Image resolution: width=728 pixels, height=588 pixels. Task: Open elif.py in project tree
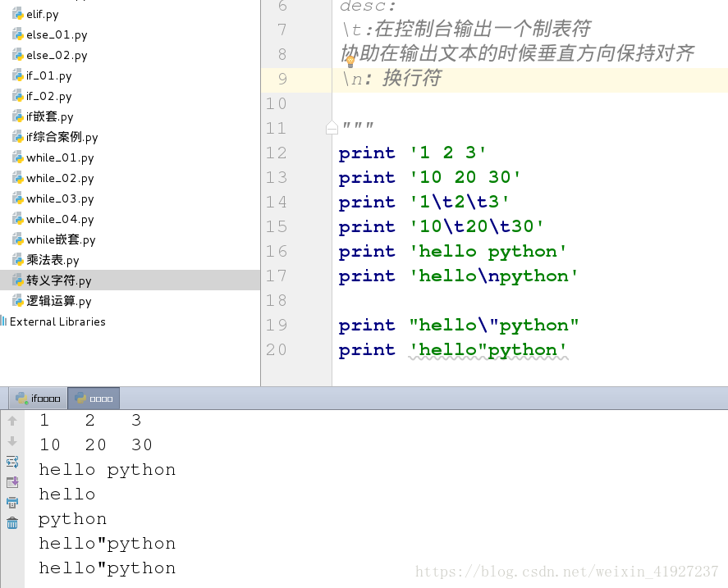click(42, 15)
